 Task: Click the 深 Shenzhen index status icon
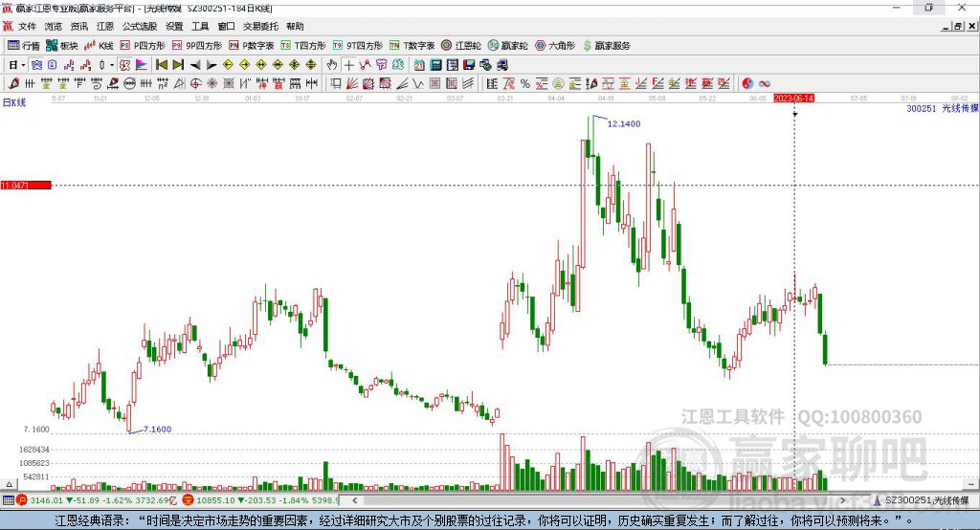(x=188, y=500)
